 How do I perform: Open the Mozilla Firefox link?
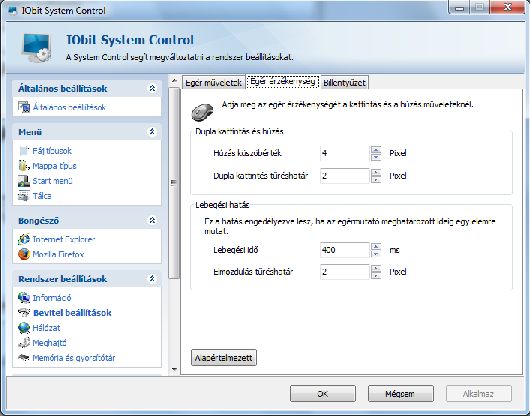coord(58,254)
